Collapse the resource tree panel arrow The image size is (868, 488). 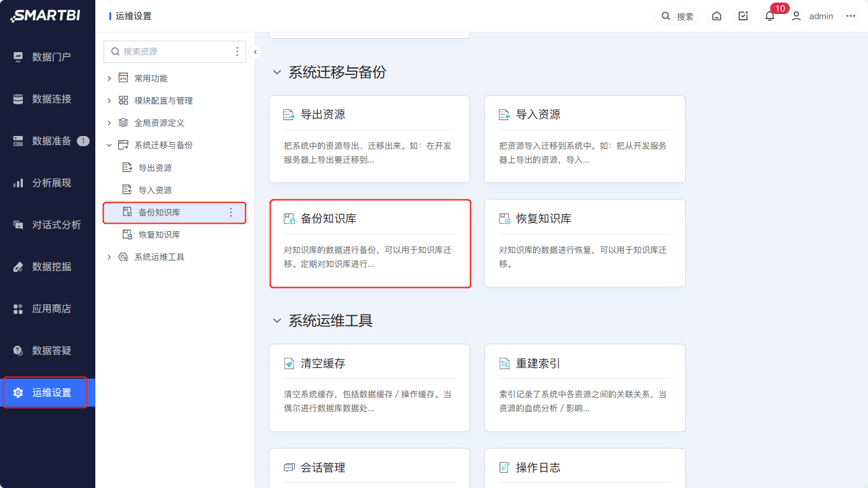pyautogui.click(x=255, y=52)
